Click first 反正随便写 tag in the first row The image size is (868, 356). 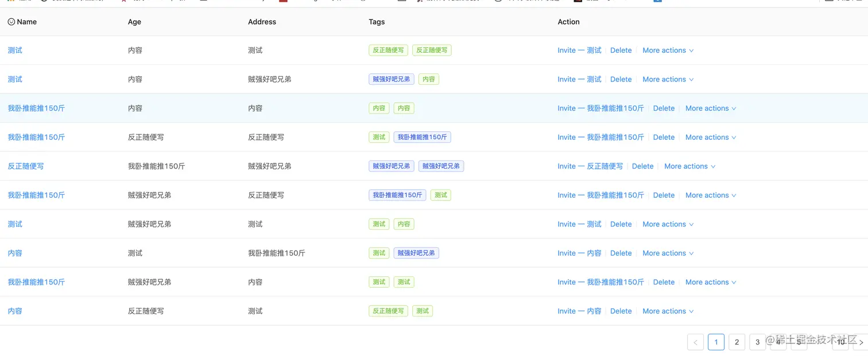(389, 50)
